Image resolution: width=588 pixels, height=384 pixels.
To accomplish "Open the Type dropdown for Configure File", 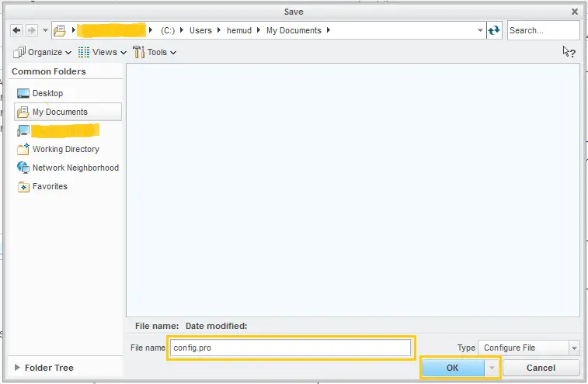I will tap(573, 348).
